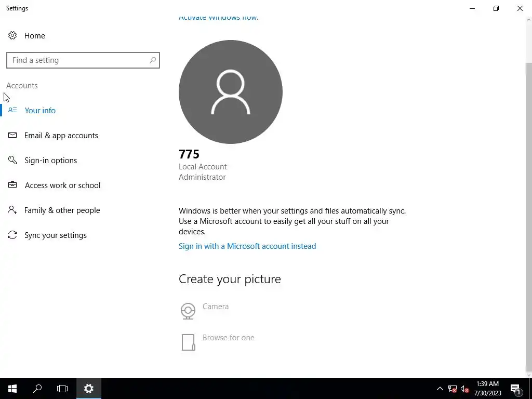Screen dimensions: 532x399
Task: Click Sign in with a Microsoft account instead
Action: point(247,246)
